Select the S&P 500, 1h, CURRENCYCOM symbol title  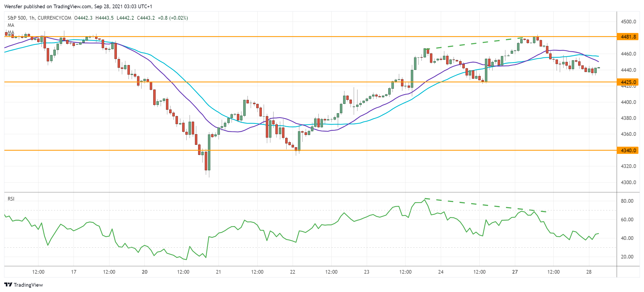click(39, 18)
